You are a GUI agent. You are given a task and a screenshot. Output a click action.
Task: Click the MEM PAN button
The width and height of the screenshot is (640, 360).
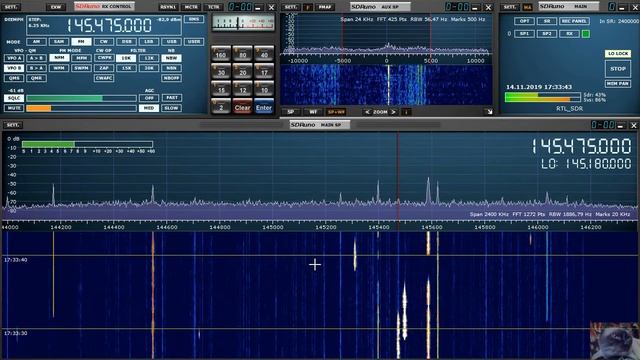point(618,84)
